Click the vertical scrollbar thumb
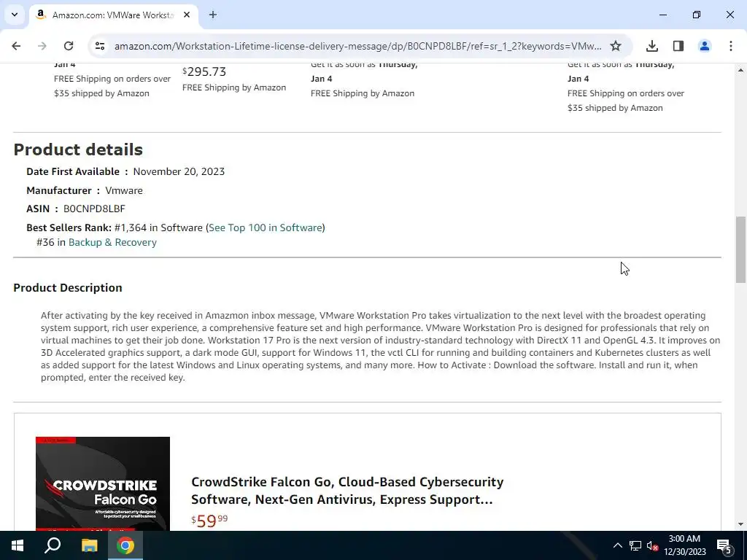 [x=740, y=249]
